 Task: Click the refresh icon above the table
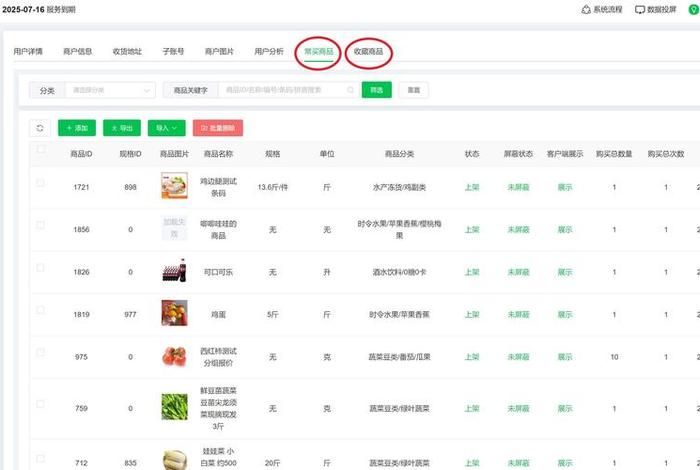click(x=40, y=128)
